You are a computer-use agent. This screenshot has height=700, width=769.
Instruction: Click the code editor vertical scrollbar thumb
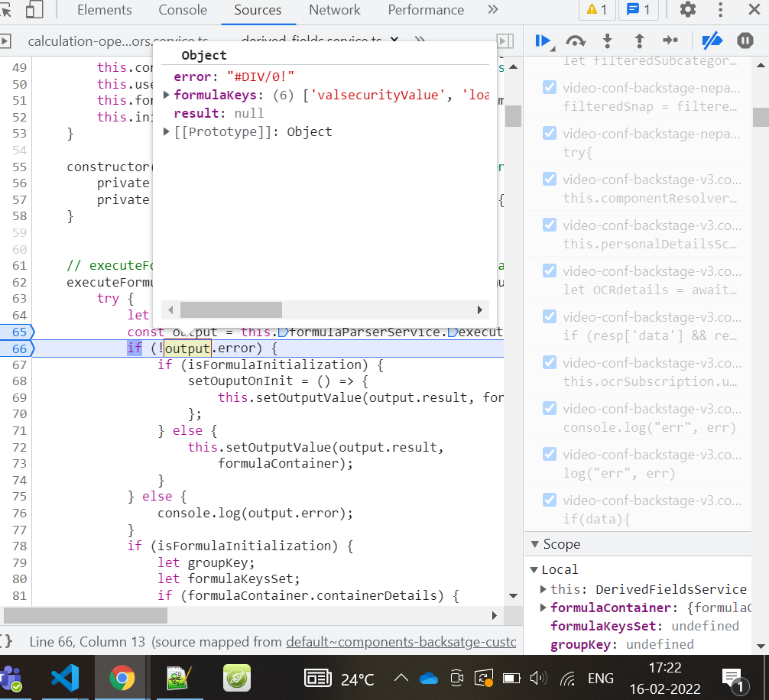click(x=513, y=115)
